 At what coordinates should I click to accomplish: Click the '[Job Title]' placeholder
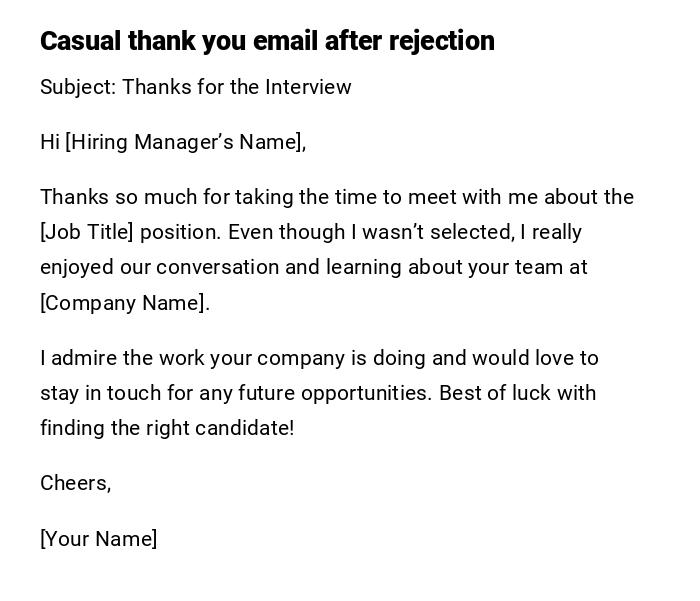point(86,232)
